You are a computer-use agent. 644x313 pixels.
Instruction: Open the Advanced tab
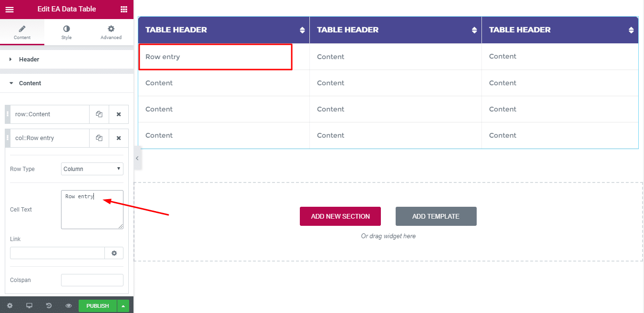tap(111, 32)
